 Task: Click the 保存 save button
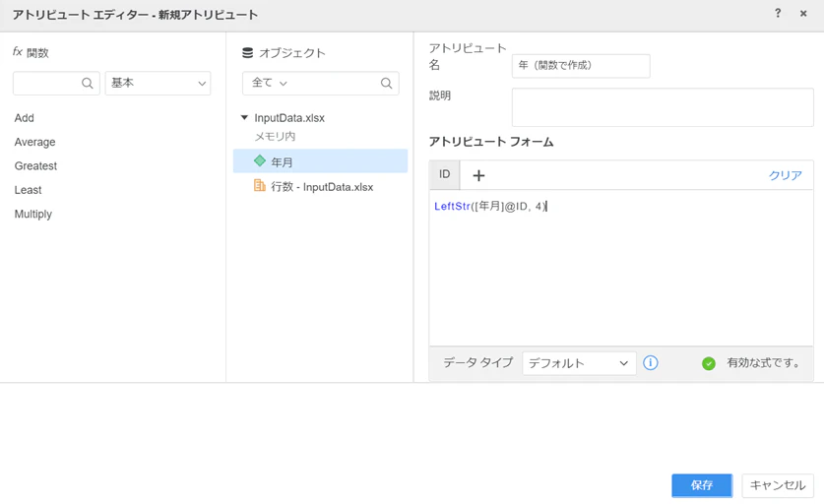702,485
